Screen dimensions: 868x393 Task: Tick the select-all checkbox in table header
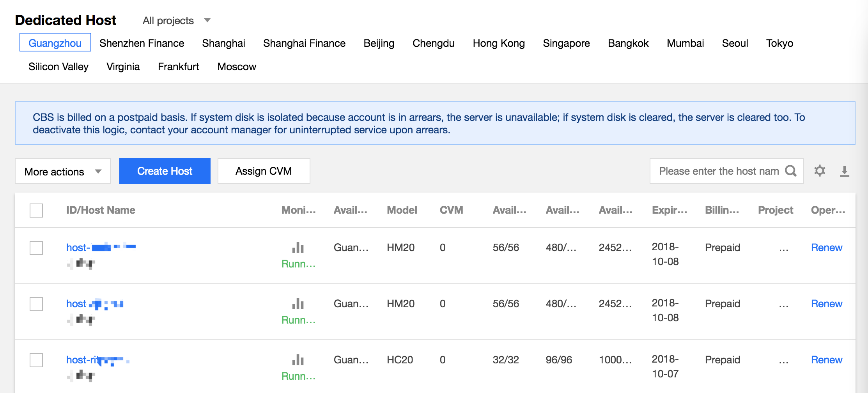coord(36,211)
